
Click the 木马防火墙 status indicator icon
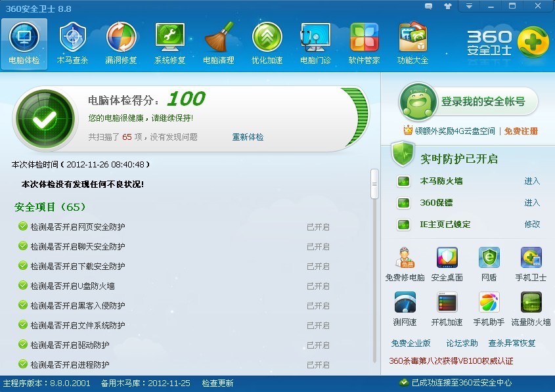pos(403,181)
